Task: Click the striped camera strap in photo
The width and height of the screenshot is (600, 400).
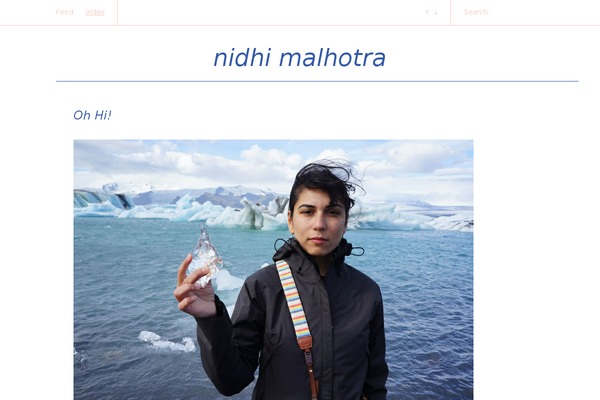Action: [294, 302]
